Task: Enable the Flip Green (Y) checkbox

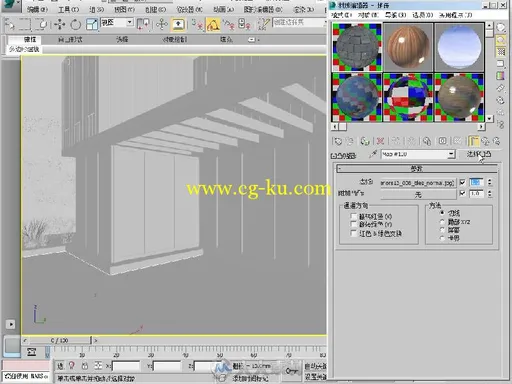Action: (354, 224)
